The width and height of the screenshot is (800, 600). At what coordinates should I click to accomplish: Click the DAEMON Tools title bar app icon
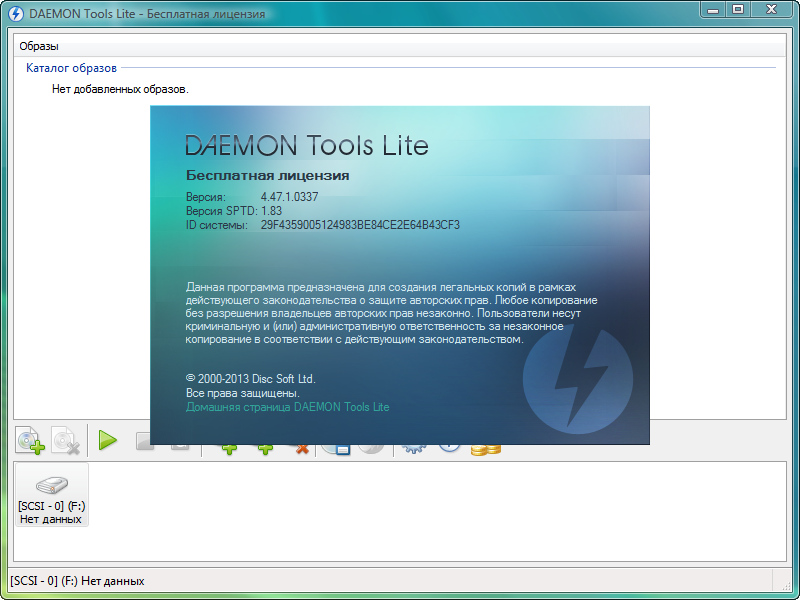point(16,12)
